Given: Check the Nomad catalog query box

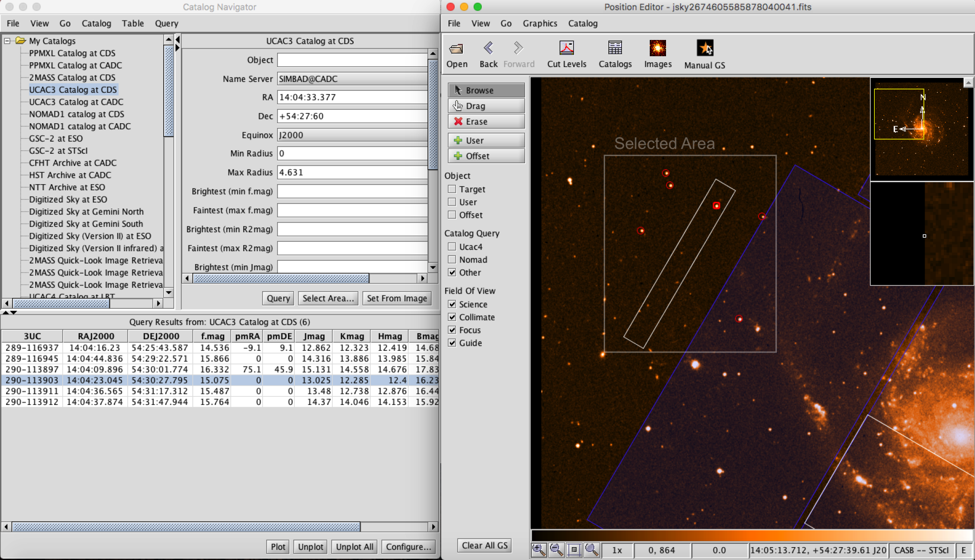Looking at the screenshot, I should pos(452,259).
